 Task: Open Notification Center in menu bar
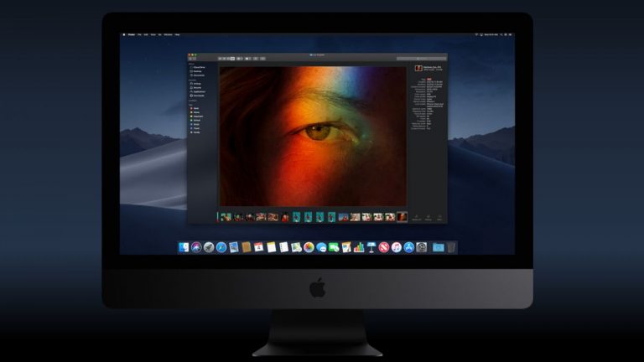click(x=510, y=34)
